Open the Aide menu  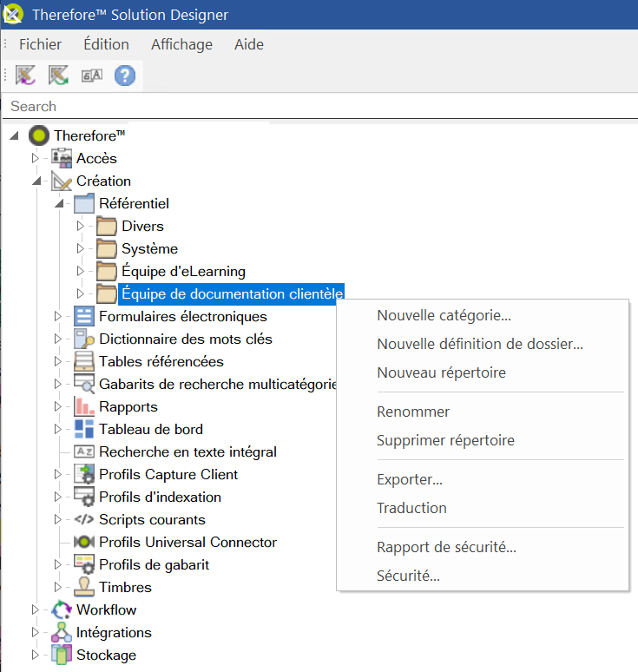[249, 44]
